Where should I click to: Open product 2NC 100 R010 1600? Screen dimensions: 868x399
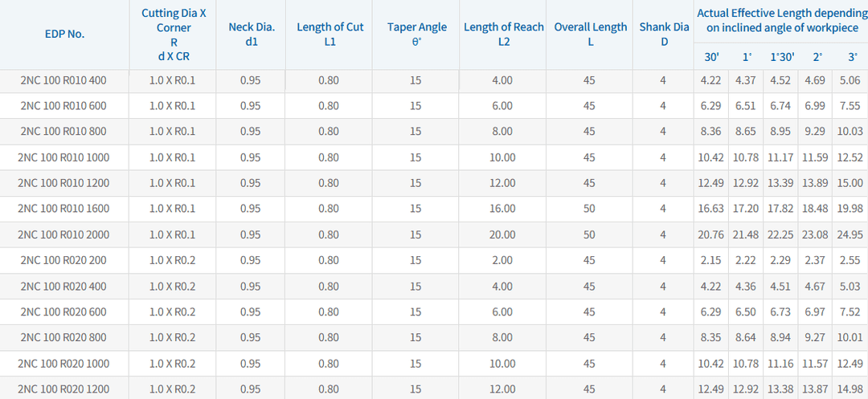tap(63, 209)
